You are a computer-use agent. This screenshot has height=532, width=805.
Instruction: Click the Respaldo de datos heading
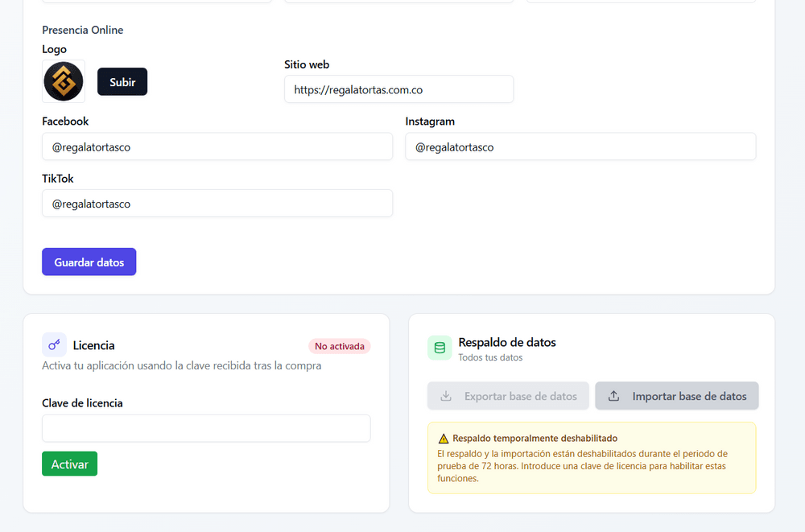(x=507, y=342)
